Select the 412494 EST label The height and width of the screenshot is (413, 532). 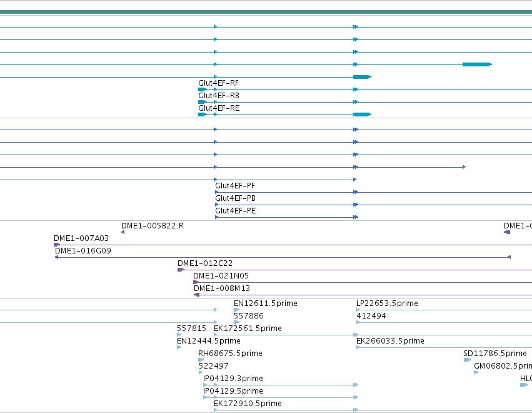[x=371, y=316]
